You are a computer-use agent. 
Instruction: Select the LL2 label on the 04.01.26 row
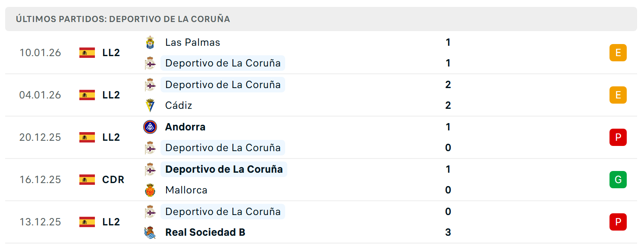pos(111,95)
